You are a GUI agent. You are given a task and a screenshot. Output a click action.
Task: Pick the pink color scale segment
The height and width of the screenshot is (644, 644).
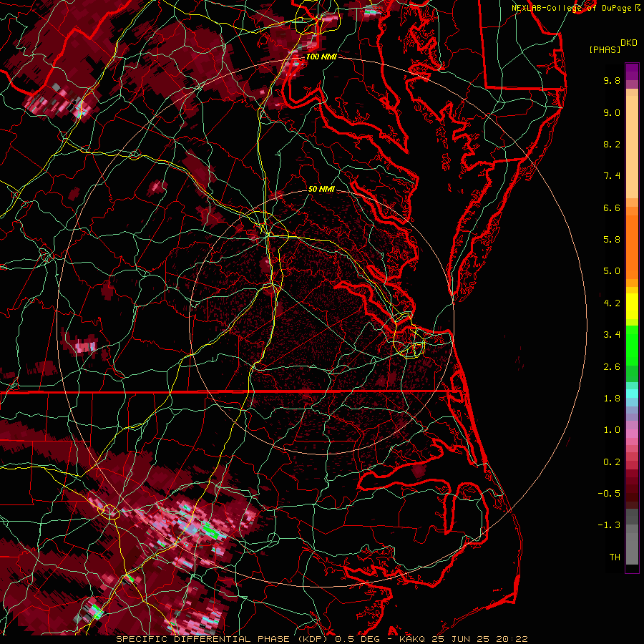coord(632,434)
